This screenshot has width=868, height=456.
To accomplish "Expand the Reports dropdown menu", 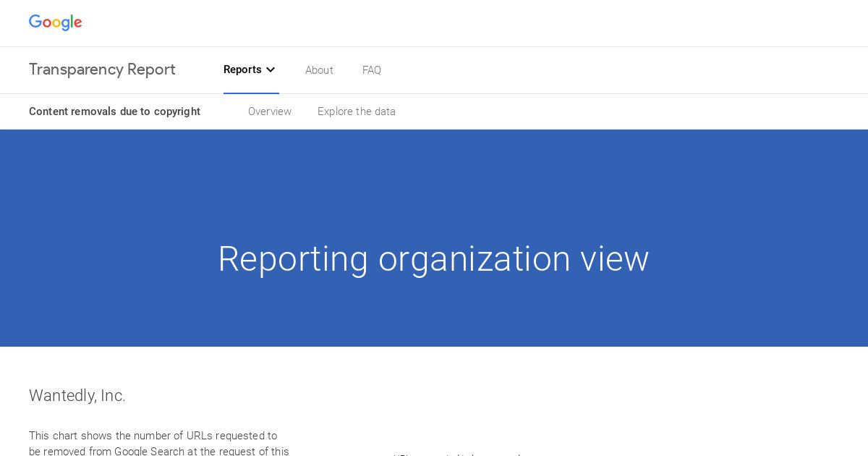I will click(x=250, y=69).
